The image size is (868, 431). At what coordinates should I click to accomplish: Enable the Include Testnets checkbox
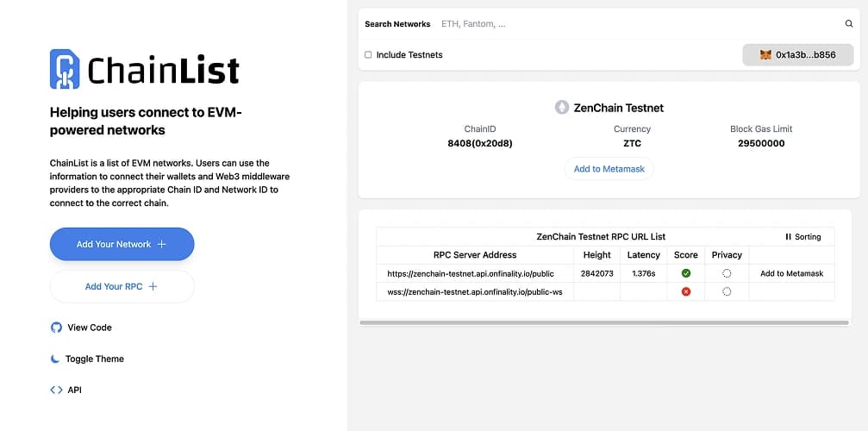368,55
